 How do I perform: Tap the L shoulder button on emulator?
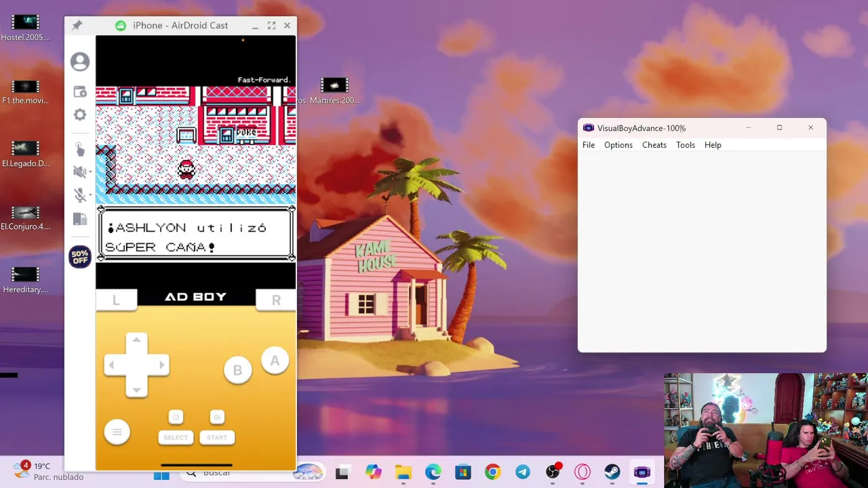[116, 300]
